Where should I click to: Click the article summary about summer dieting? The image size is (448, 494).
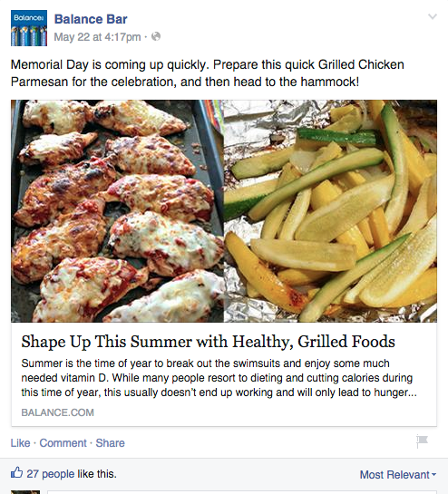pyautogui.click(x=219, y=378)
